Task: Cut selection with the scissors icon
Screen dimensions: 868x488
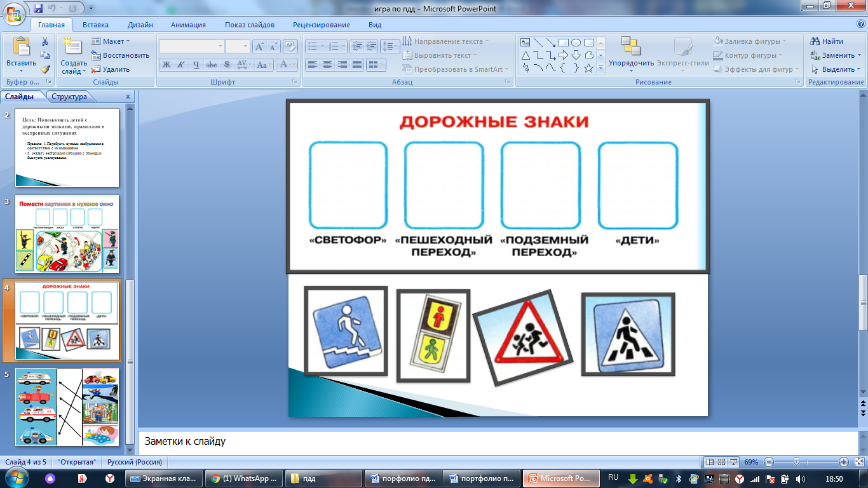Action: (x=45, y=41)
